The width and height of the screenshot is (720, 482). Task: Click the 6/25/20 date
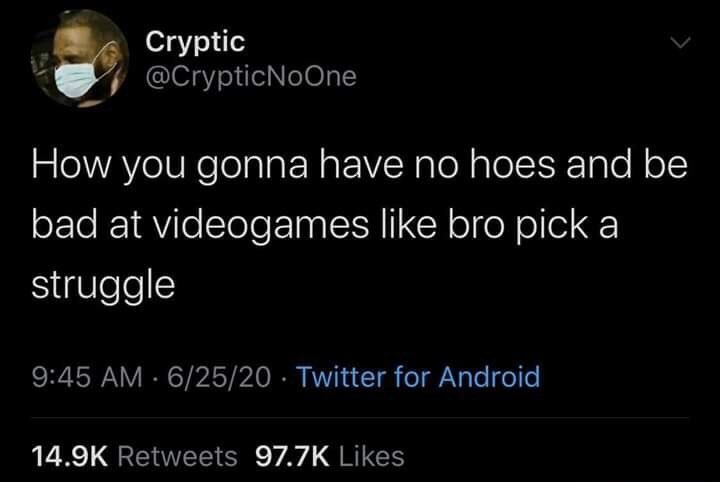(219, 377)
